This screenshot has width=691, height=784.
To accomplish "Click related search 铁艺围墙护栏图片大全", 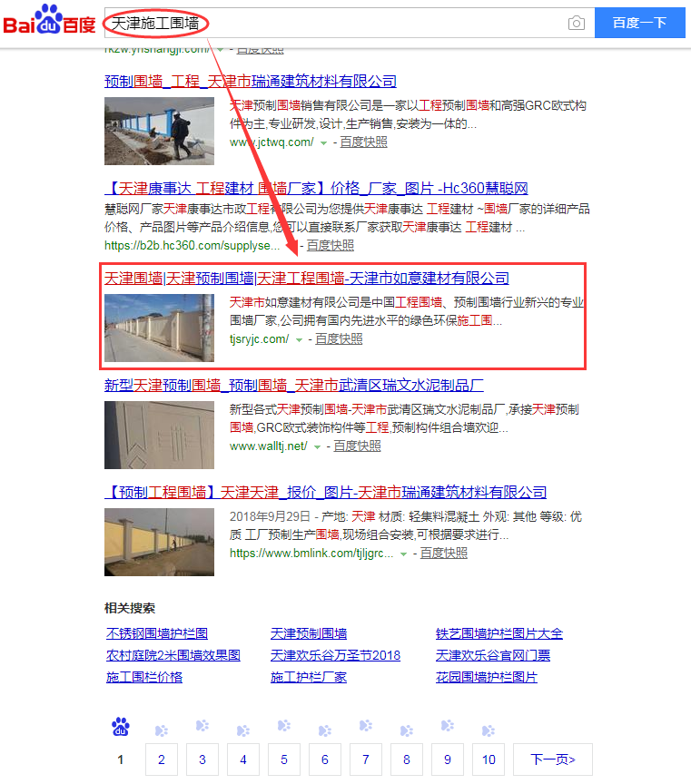I will pos(499,634).
